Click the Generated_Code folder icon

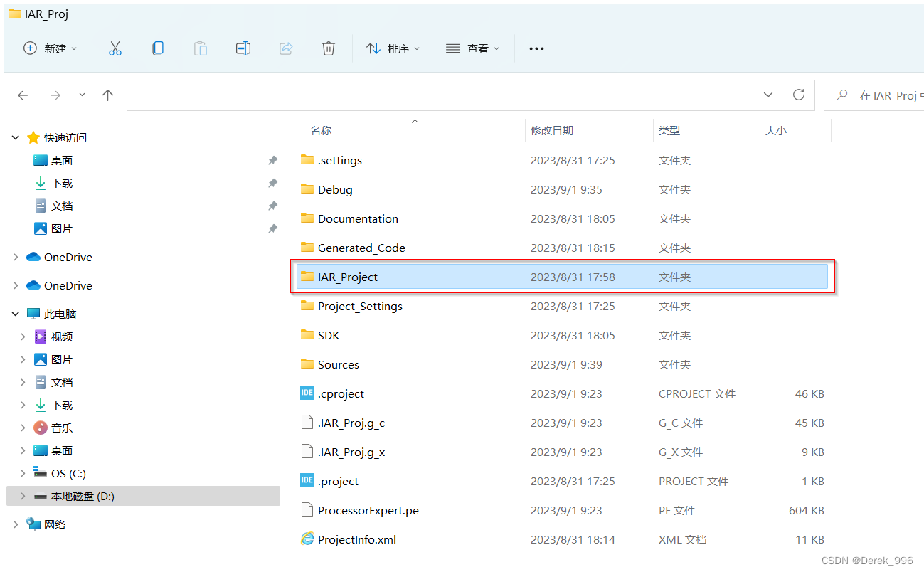pos(307,248)
